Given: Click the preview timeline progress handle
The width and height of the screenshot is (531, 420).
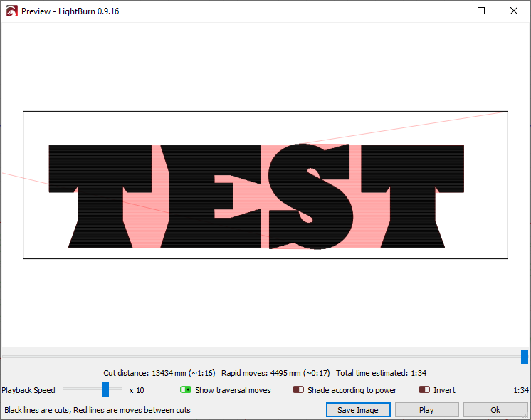Looking at the screenshot, I should 524,357.
